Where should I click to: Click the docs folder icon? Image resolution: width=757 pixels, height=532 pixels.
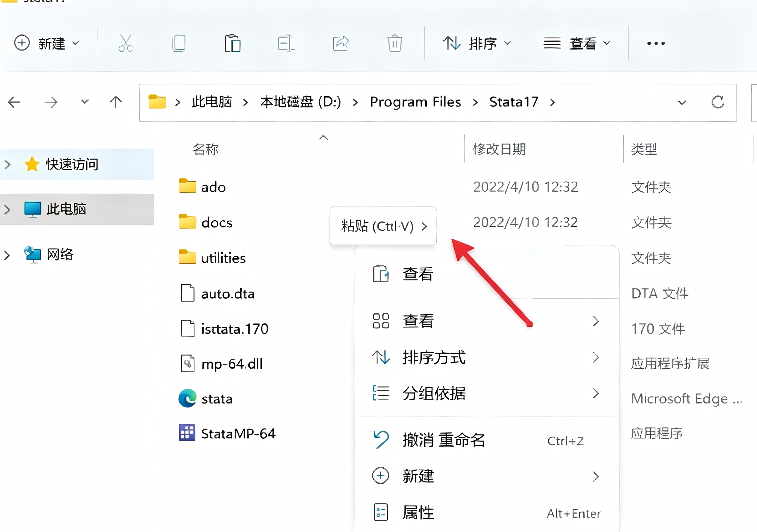point(187,221)
